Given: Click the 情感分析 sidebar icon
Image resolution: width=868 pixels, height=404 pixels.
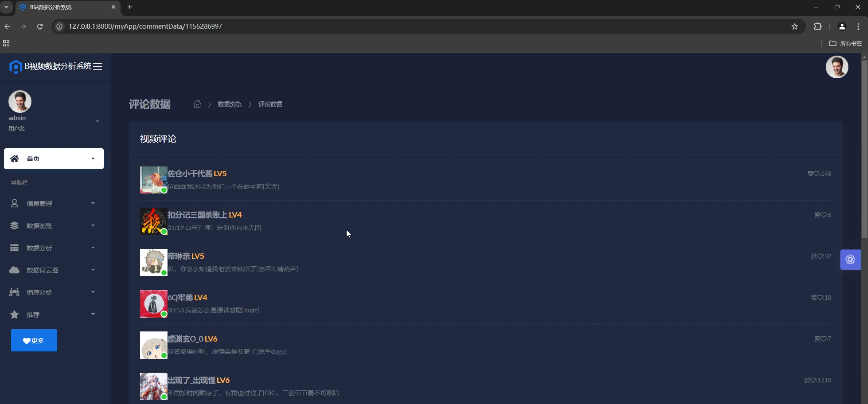Looking at the screenshot, I should click(14, 292).
